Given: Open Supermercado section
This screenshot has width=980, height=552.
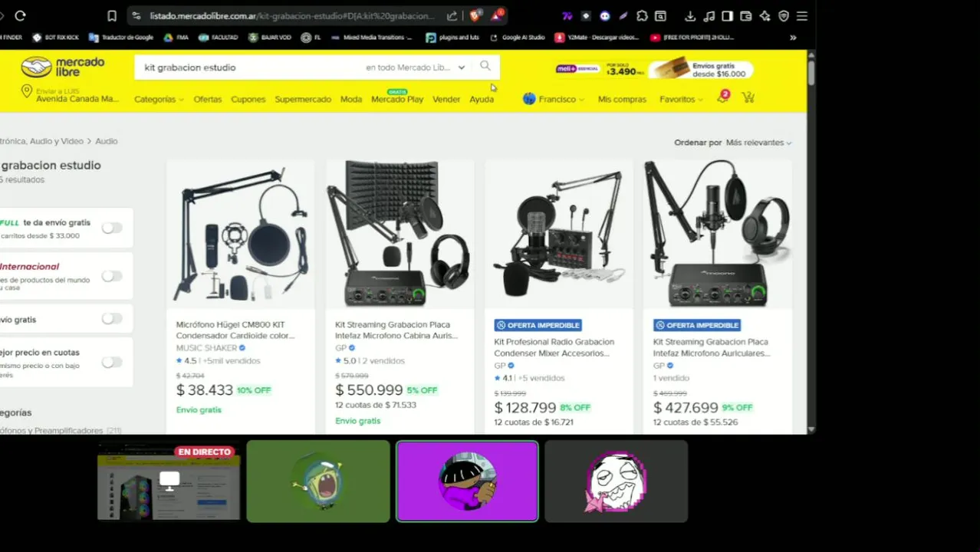Looking at the screenshot, I should click(x=303, y=99).
